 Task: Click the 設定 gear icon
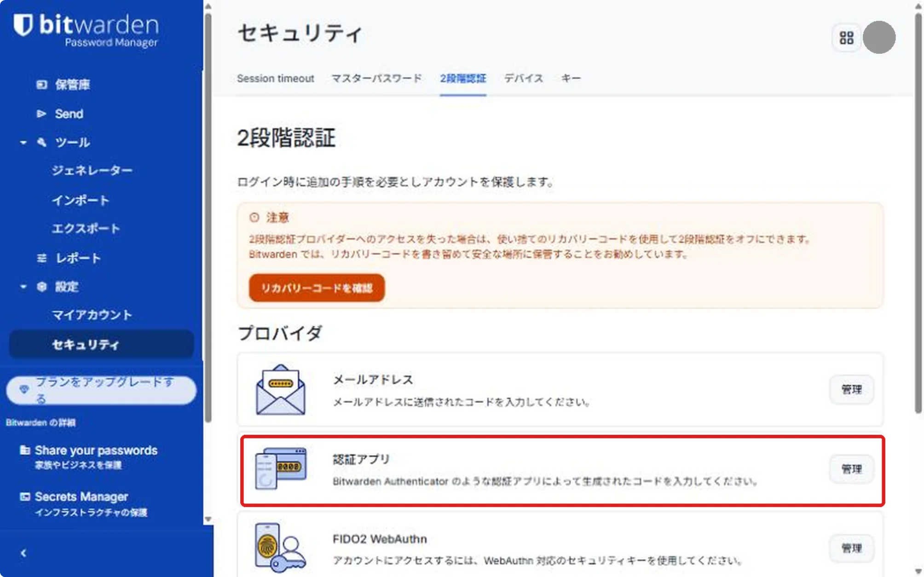(x=42, y=287)
